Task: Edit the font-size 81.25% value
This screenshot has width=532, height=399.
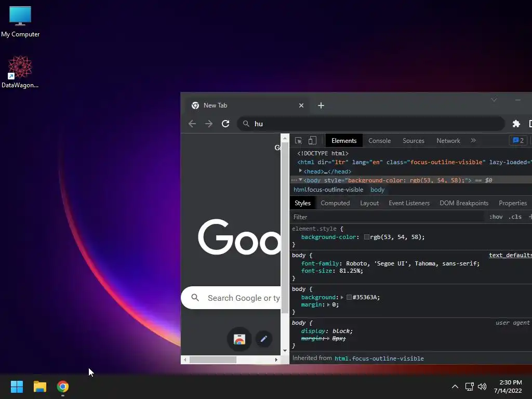Action: point(351,271)
